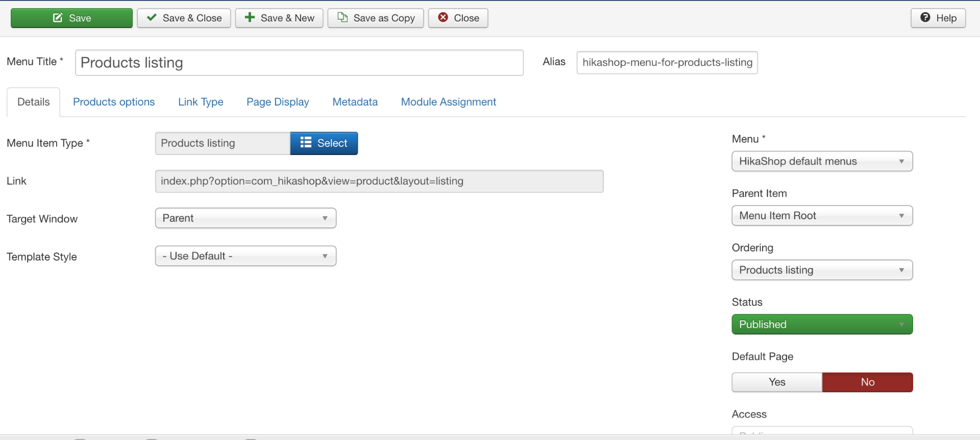Open the Products options tab

[x=114, y=102]
